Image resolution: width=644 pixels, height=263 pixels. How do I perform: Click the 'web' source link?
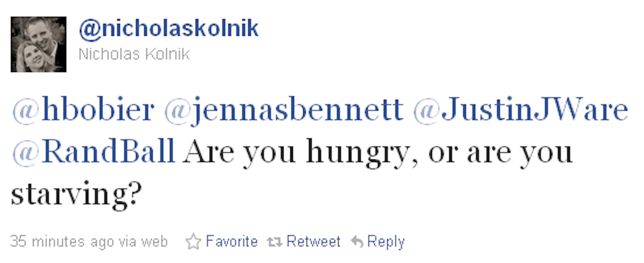pyautogui.click(x=154, y=242)
